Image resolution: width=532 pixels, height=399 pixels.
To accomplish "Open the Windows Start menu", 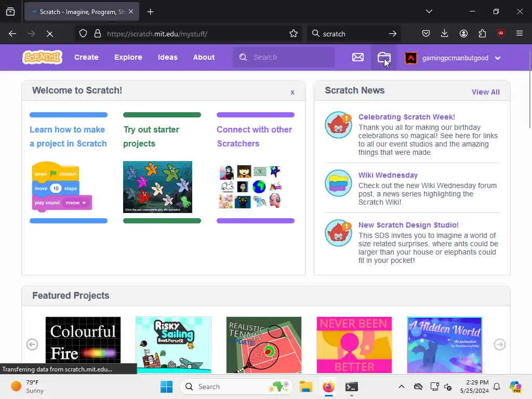I will [x=166, y=387].
